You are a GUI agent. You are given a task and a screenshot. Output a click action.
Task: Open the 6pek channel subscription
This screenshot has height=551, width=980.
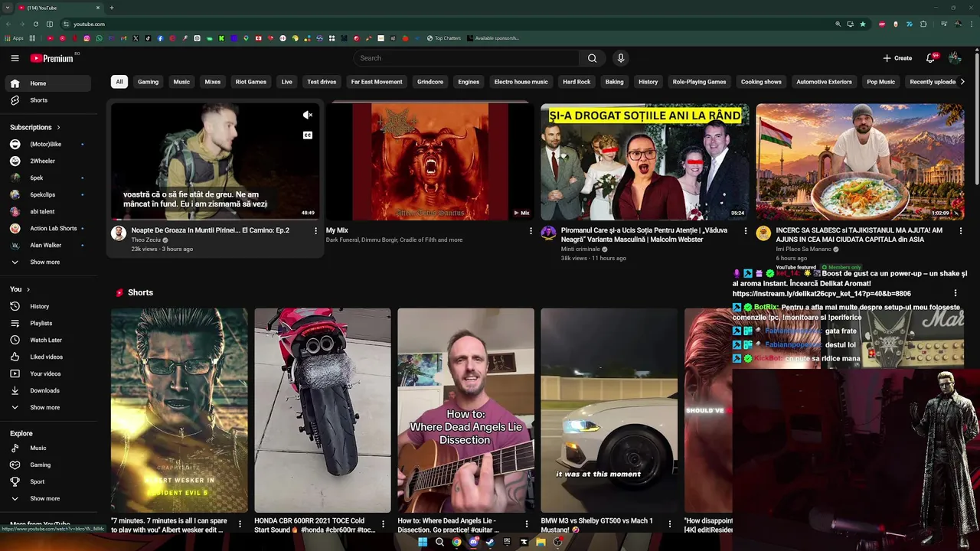(x=48, y=178)
